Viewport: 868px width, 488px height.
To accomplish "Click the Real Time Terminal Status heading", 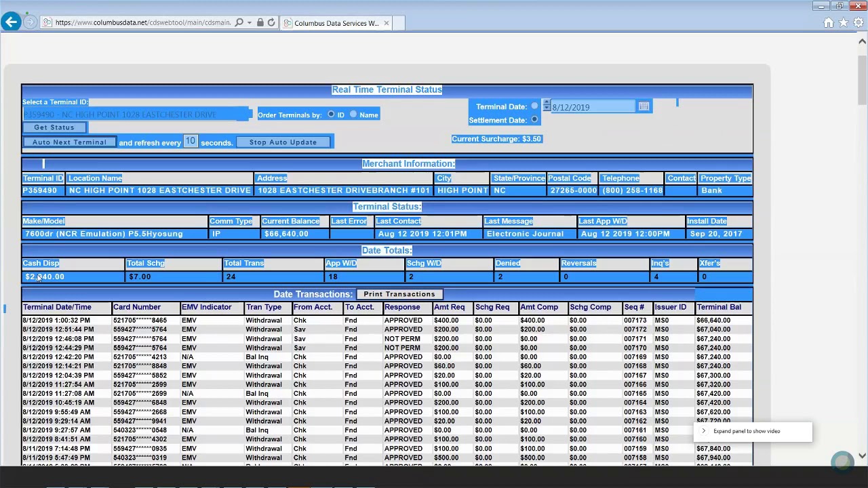I will pos(387,89).
